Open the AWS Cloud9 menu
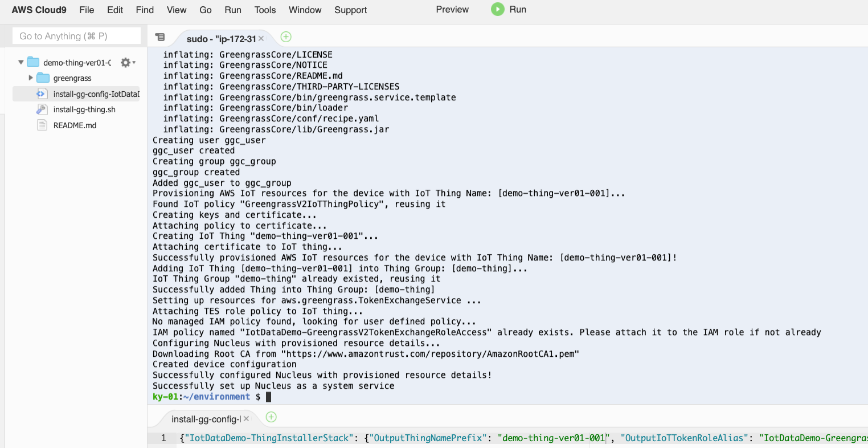The width and height of the screenshot is (868, 448). (39, 10)
